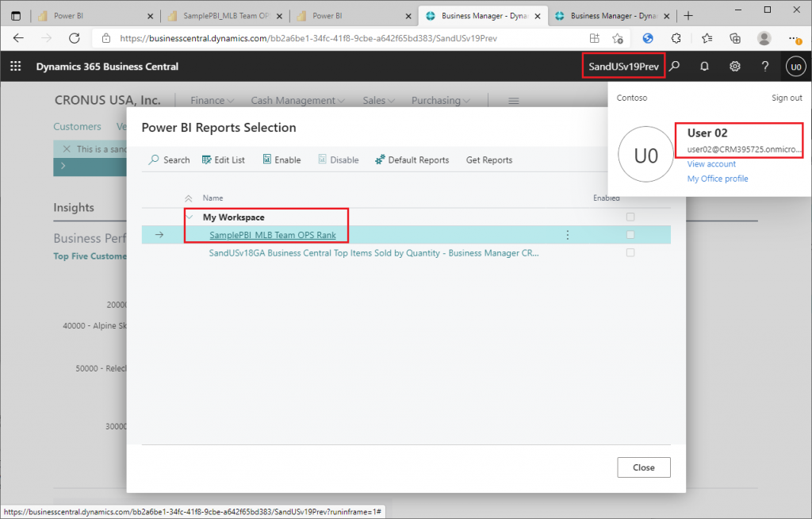Screen dimensions: 812x519
Task: Open the browser collections icon
Action: pyautogui.click(x=735, y=38)
